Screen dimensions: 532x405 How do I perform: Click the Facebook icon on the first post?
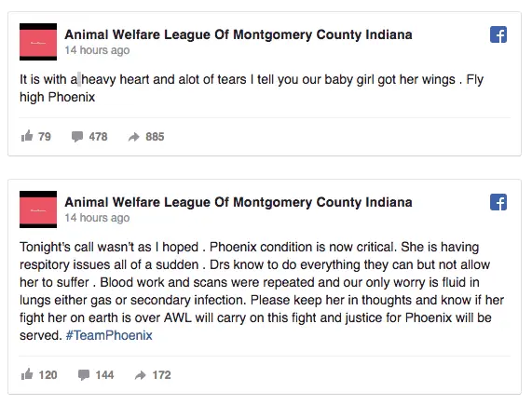point(498,34)
